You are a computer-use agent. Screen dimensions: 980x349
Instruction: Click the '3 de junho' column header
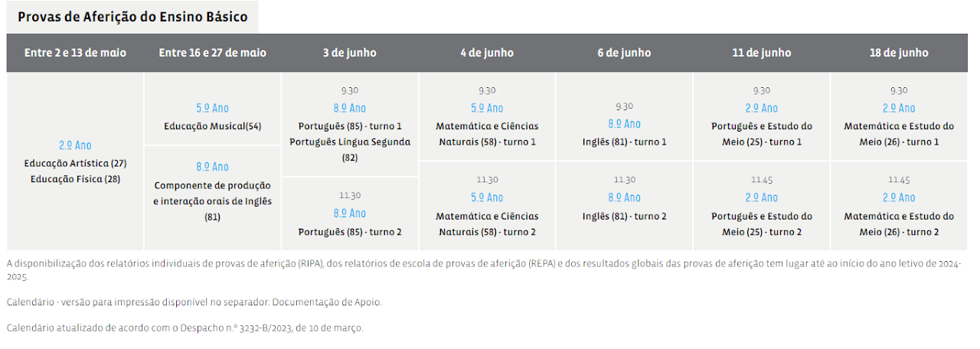click(x=349, y=53)
